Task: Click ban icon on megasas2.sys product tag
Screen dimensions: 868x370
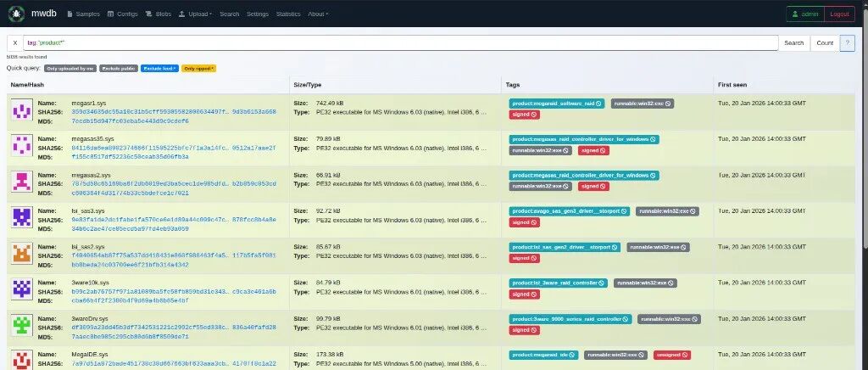Action: coord(653,175)
